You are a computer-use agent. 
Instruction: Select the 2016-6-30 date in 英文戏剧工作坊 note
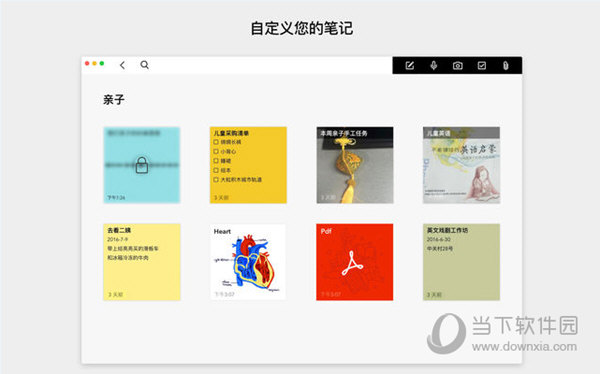(x=439, y=239)
